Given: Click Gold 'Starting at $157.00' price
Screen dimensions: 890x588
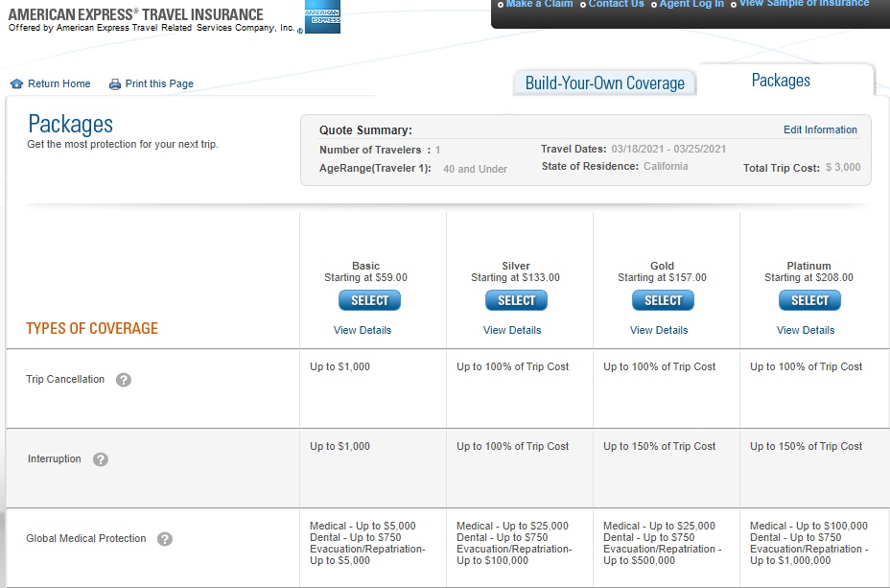Looking at the screenshot, I should 662,277.
